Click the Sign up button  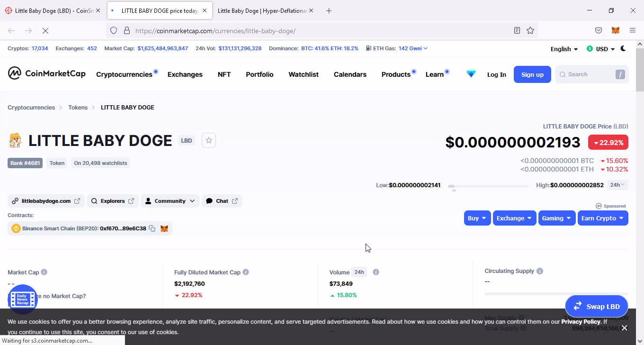pos(532,74)
